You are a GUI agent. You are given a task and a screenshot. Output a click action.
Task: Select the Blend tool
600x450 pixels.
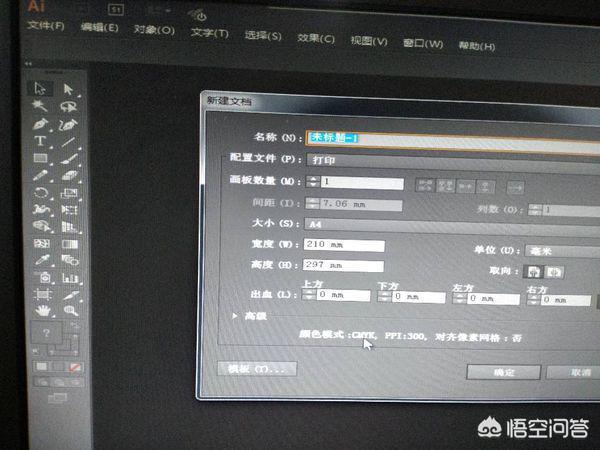[x=70, y=261]
